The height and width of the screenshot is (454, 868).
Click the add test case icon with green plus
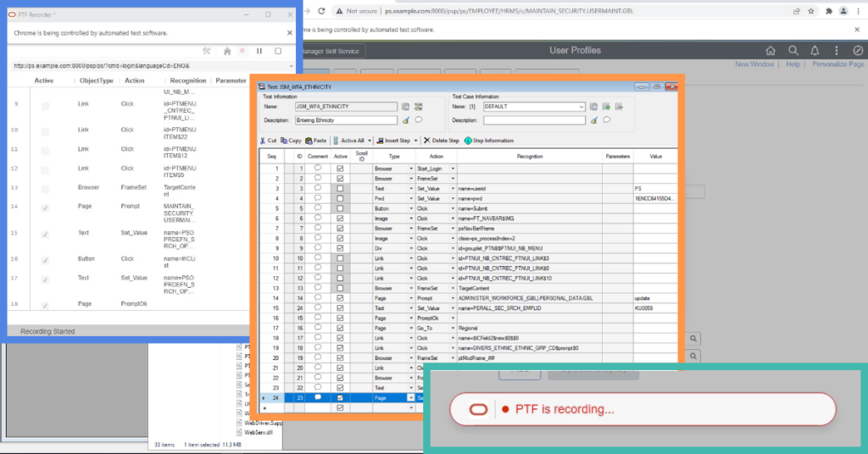coord(606,106)
